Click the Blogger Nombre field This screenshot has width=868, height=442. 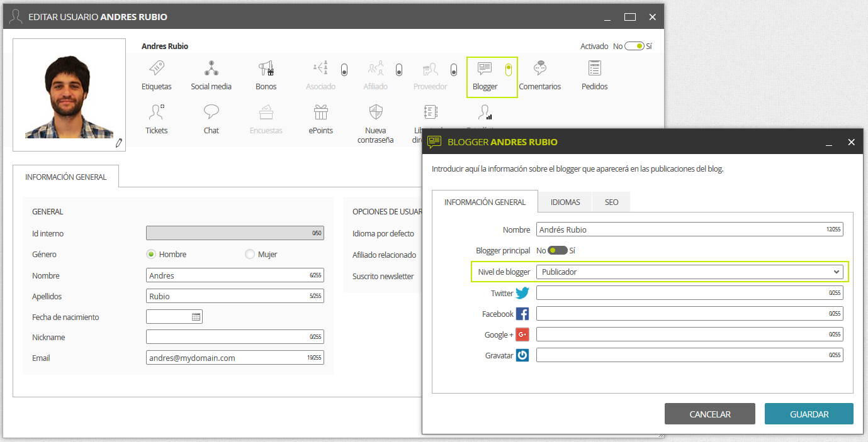click(x=690, y=229)
